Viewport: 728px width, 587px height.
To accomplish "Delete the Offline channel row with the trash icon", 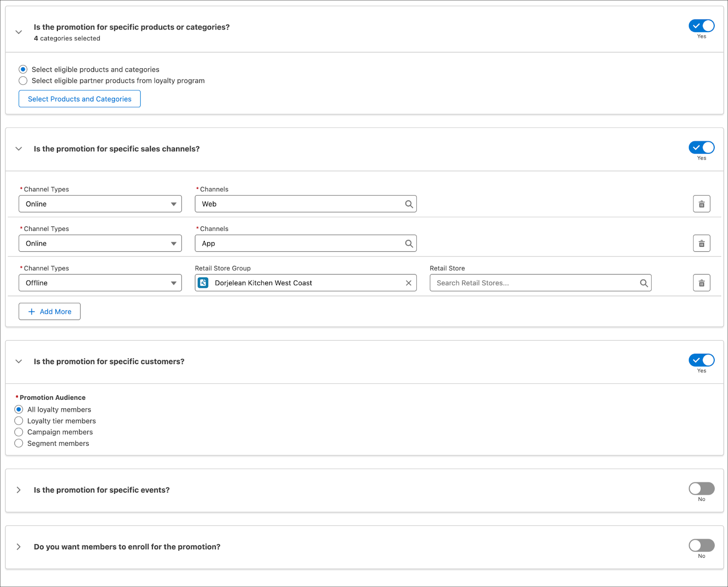I will tap(702, 282).
